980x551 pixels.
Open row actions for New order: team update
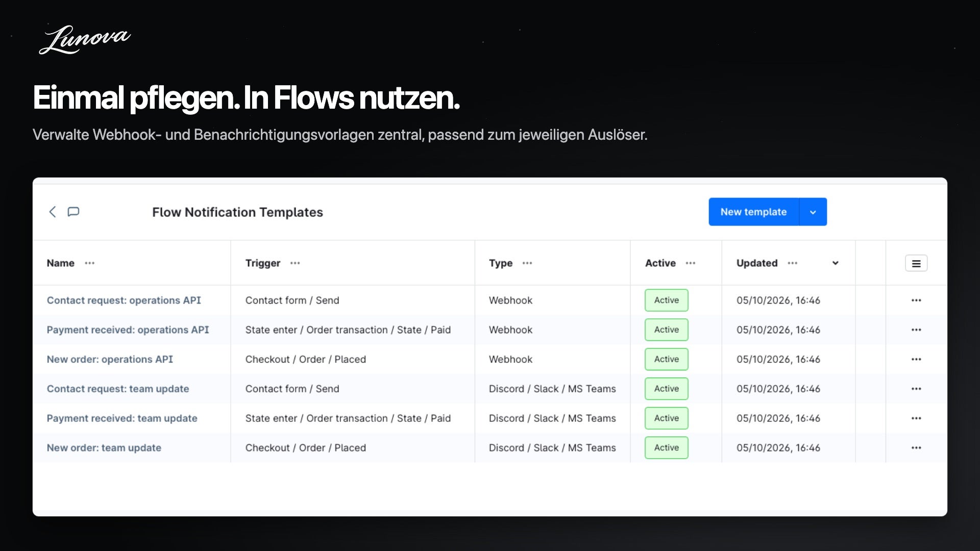[x=916, y=448]
